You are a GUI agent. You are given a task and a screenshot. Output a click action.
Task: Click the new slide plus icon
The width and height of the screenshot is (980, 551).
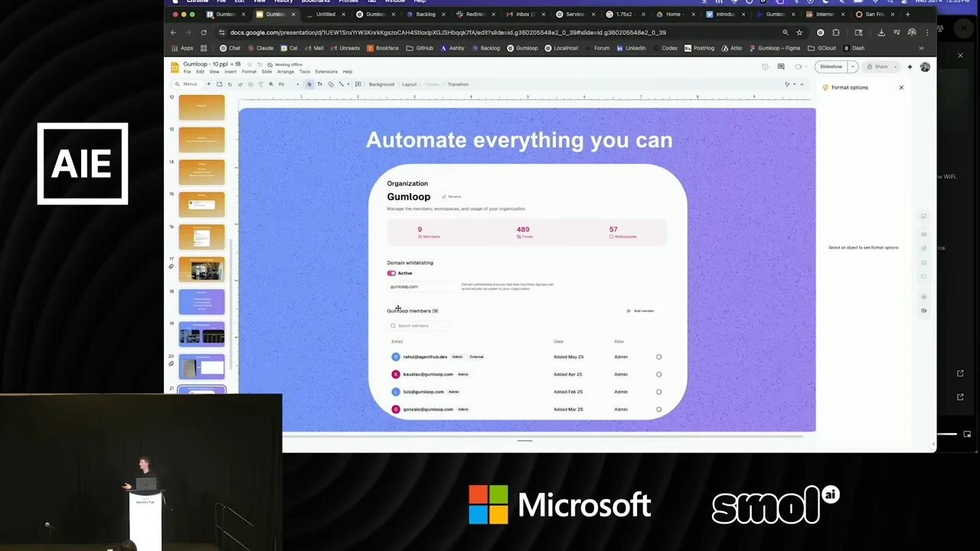(x=208, y=84)
